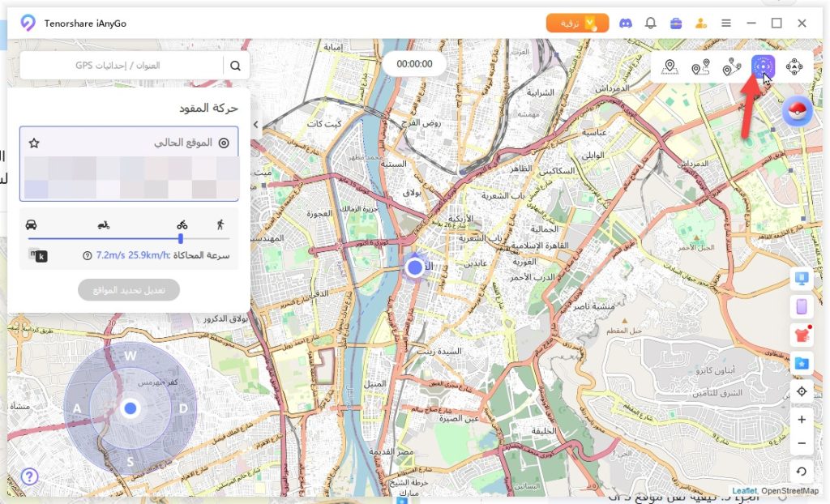Click the panel heading حركة المقود
The width and height of the screenshot is (830, 504).
tap(208, 108)
